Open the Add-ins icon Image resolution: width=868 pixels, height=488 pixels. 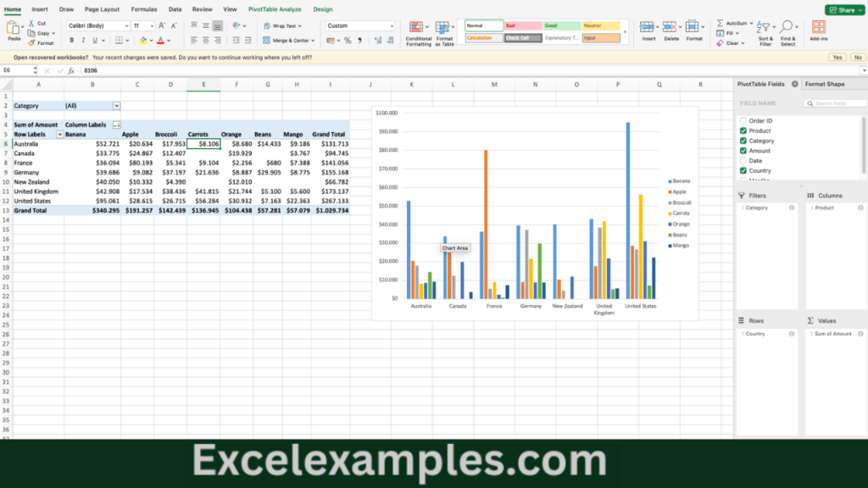819,28
